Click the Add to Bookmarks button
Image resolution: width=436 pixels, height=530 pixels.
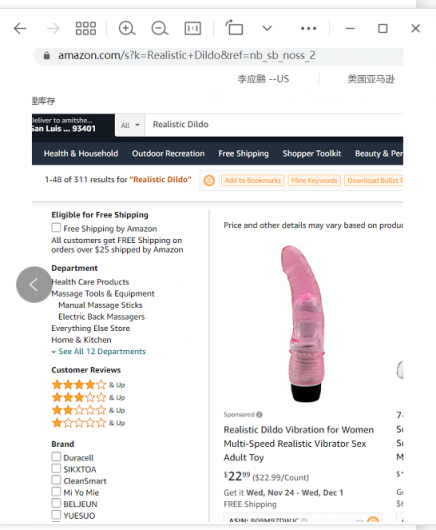tap(253, 180)
